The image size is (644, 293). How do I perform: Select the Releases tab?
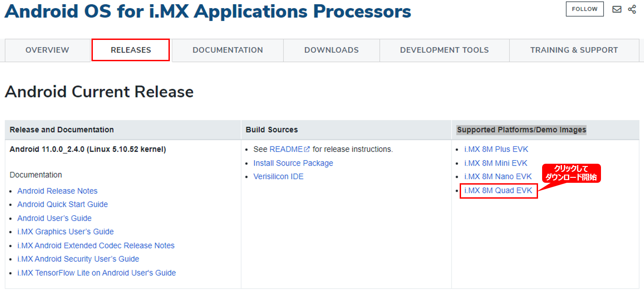pos(131,50)
